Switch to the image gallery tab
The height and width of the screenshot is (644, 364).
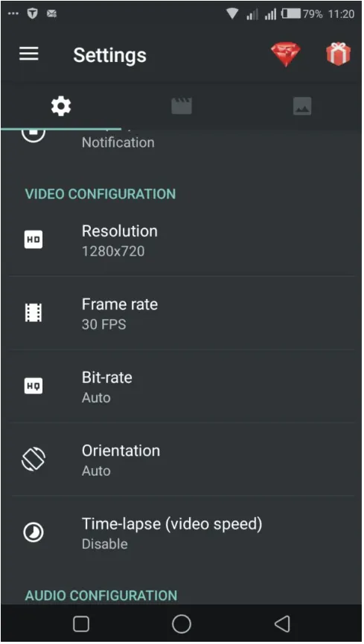(302, 107)
